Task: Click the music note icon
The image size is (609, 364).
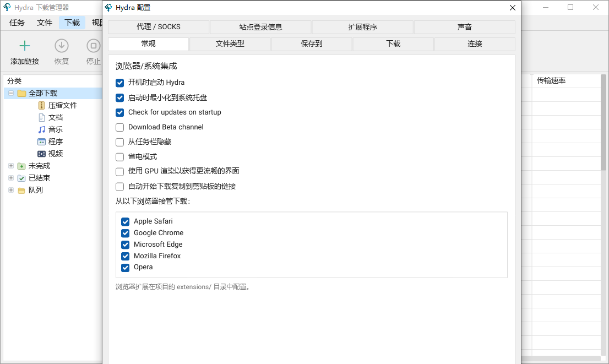Action: click(x=41, y=129)
